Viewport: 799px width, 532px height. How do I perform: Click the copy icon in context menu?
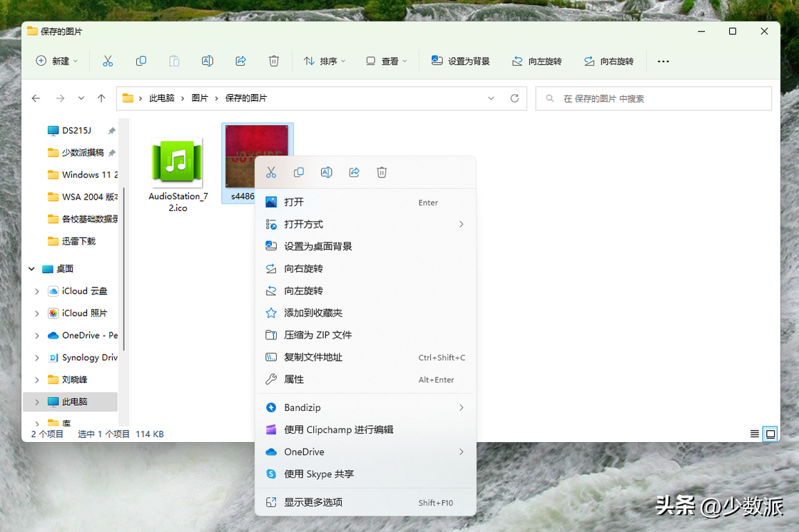299,173
